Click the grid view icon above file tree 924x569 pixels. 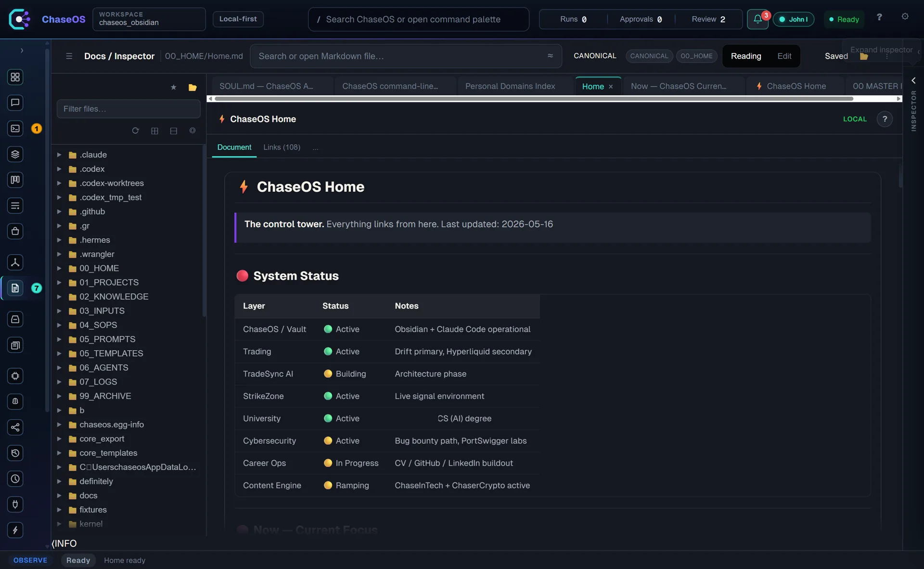pos(154,131)
